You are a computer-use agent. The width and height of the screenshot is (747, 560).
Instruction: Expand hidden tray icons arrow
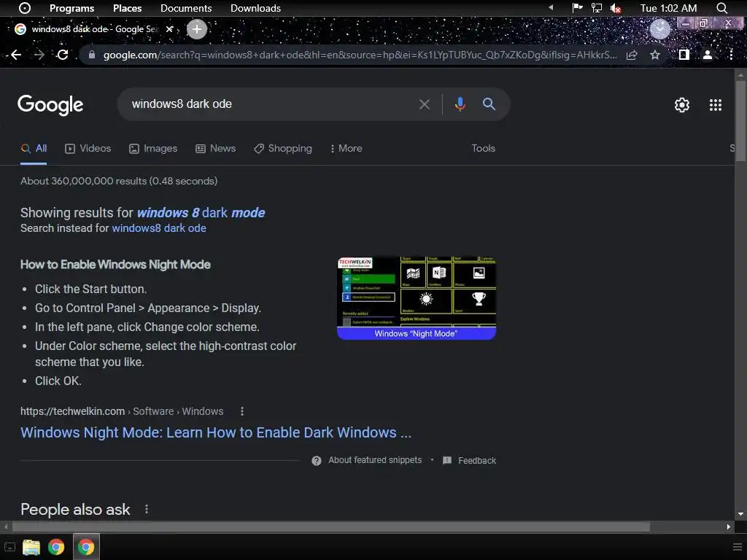(x=551, y=7)
